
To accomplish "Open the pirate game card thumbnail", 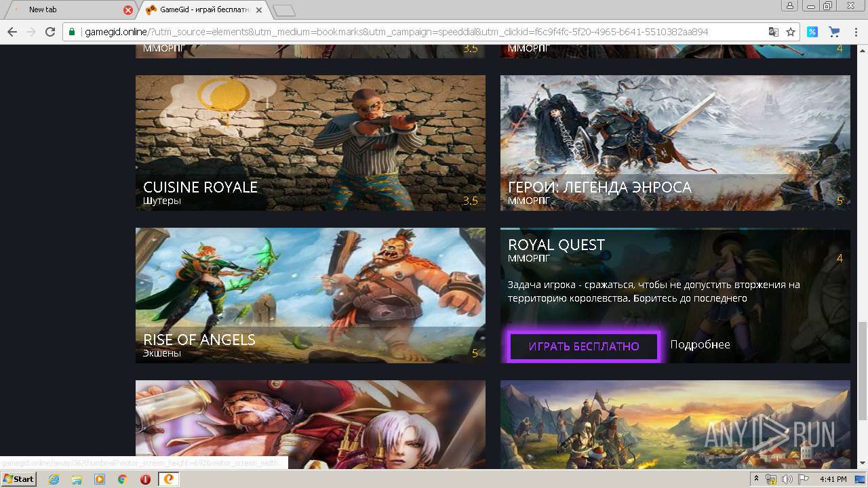I will point(311,424).
